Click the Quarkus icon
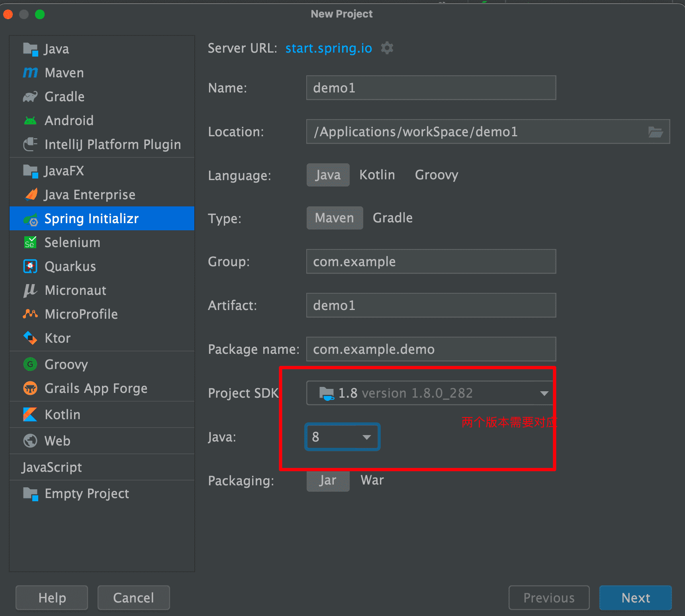This screenshot has height=616, width=685. click(x=30, y=266)
